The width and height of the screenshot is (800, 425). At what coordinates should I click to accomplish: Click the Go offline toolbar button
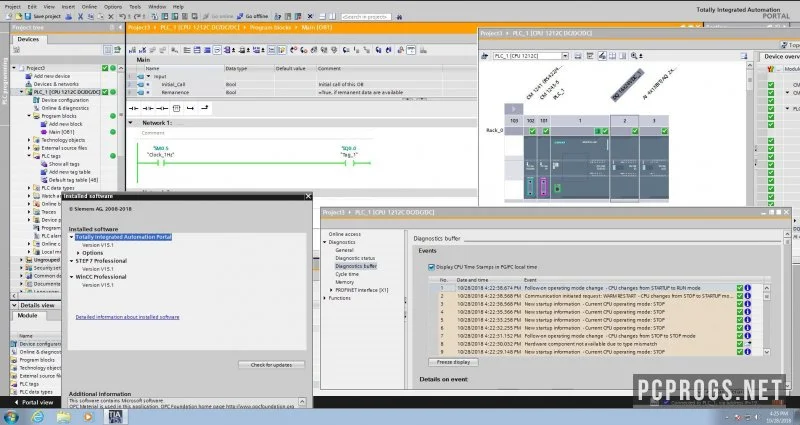pos(252,16)
